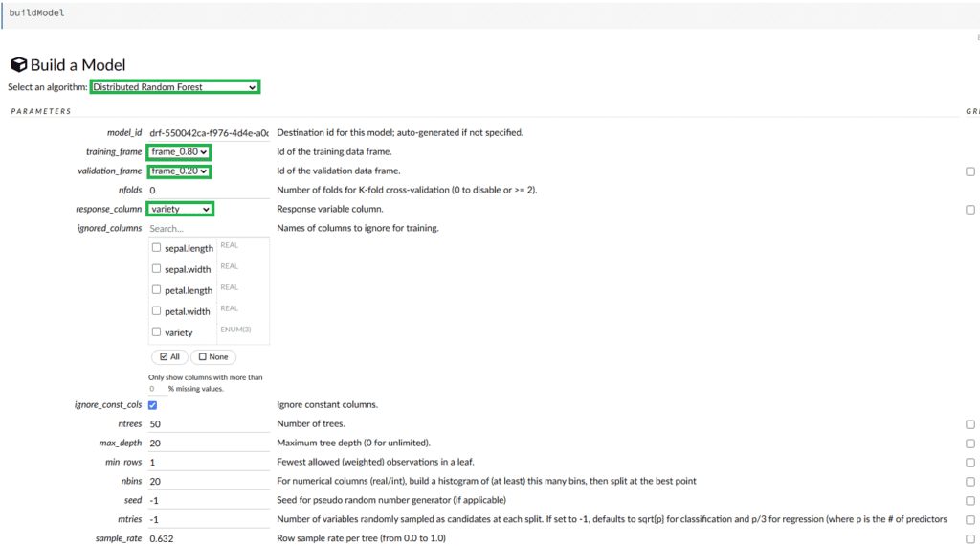980x546 pixels.
Task: Expand the training_frame dropdown
Action: [179, 152]
